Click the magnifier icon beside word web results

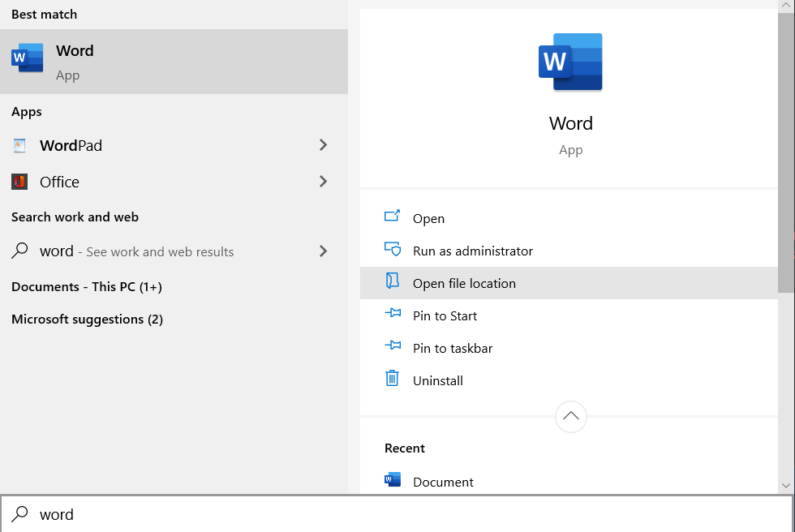point(19,251)
